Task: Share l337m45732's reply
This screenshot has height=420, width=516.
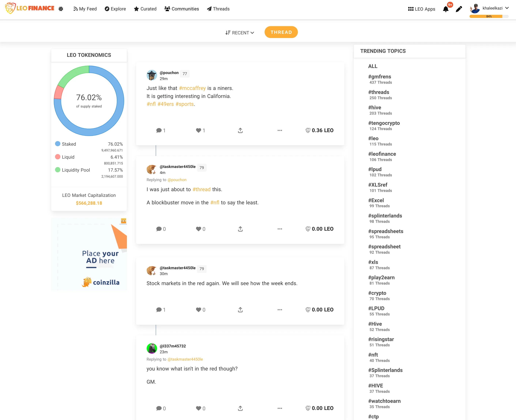Action: pyautogui.click(x=240, y=408)
